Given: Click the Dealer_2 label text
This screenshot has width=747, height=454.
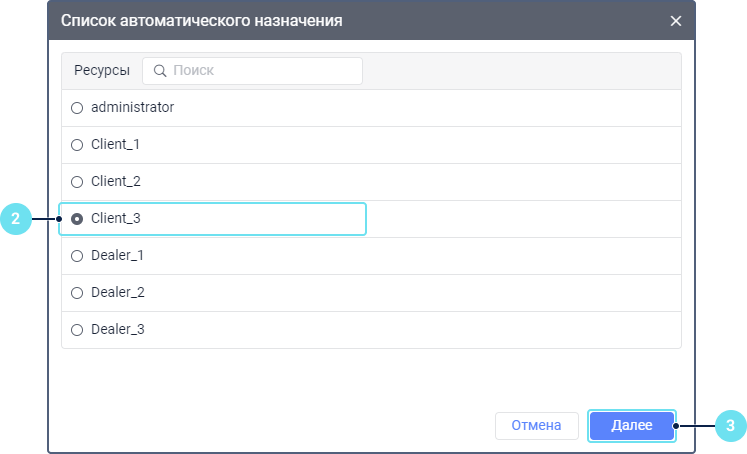Looking at the screenshot, I should click(x=118, y=292).
